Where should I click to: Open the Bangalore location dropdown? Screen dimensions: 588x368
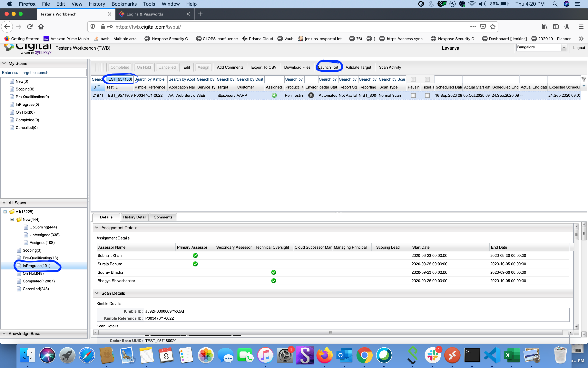[564, 48]
